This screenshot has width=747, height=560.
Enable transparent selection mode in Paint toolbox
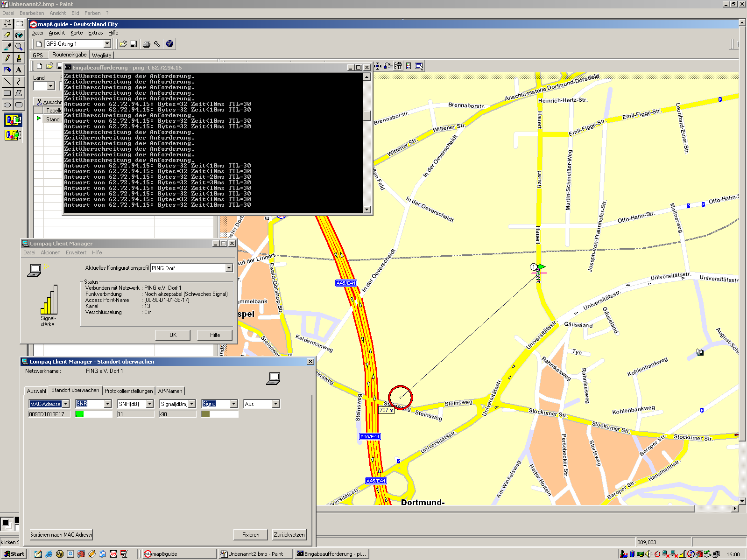(13, 135)
